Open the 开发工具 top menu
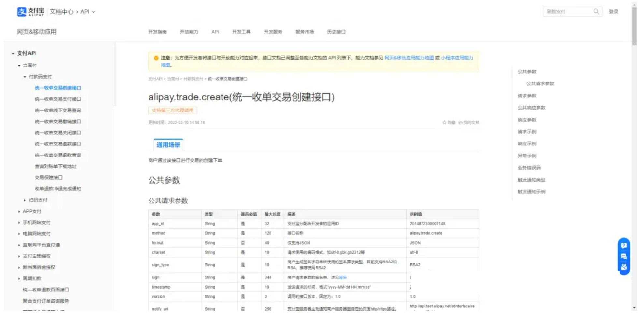Image resolution: width=644 pixels, height=328 pixels. [241, 32]
